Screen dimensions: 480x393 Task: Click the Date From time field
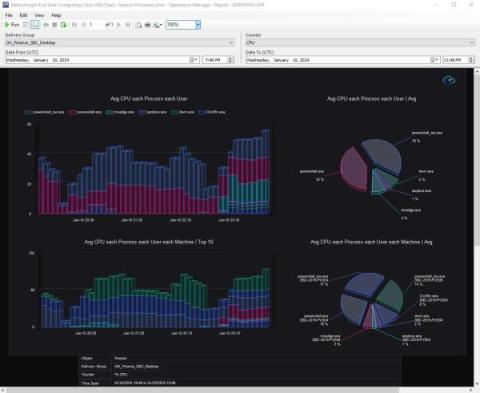(215, 60)
